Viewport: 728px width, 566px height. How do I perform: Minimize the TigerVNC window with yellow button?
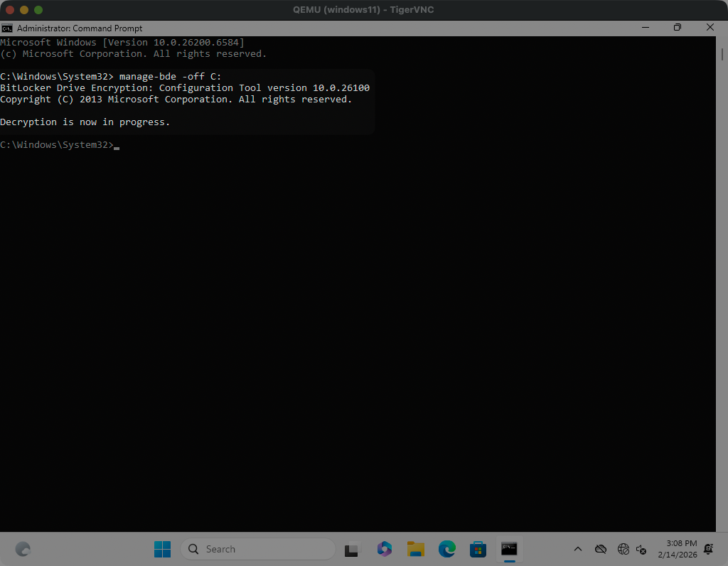pos(24,10)
